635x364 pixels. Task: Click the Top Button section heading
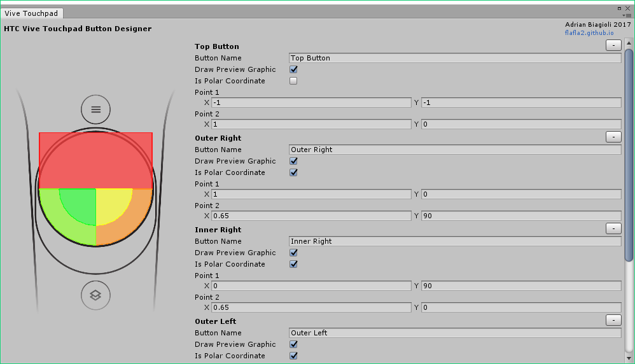pyautogui.click(x=217, y=46)
